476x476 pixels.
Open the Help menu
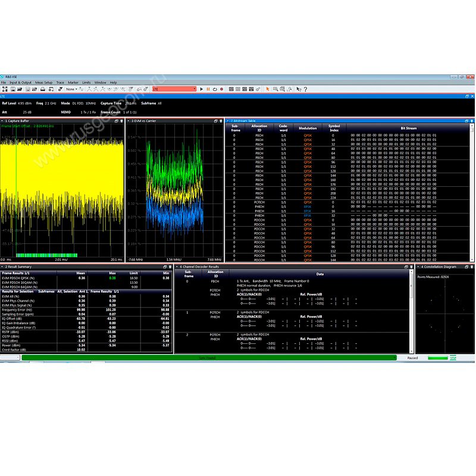tap(113, 83)
